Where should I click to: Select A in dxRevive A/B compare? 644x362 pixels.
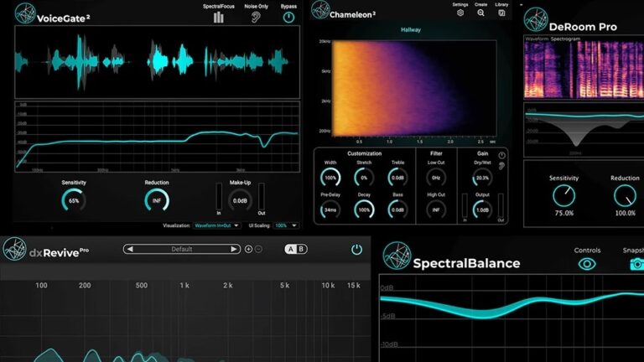coord(291,249)
